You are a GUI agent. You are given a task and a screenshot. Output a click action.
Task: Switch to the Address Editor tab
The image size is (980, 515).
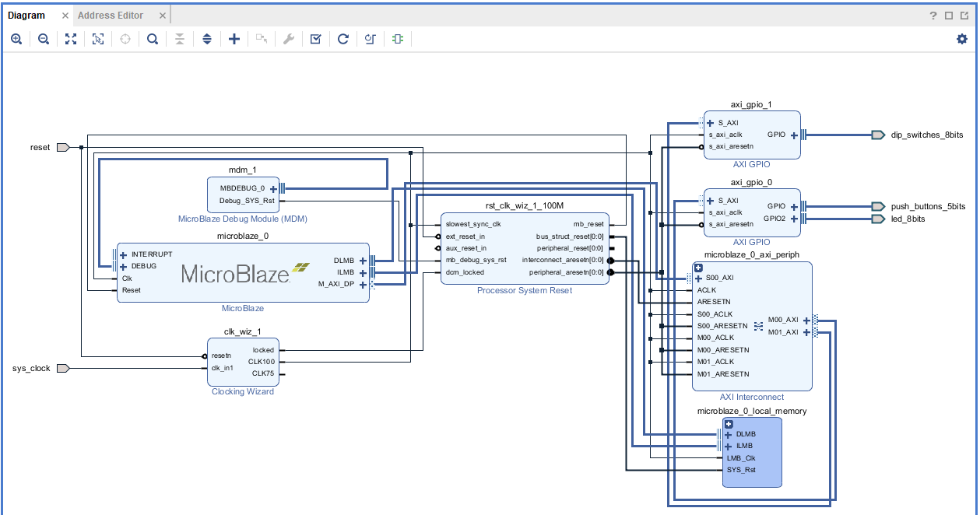coord(111,16)
